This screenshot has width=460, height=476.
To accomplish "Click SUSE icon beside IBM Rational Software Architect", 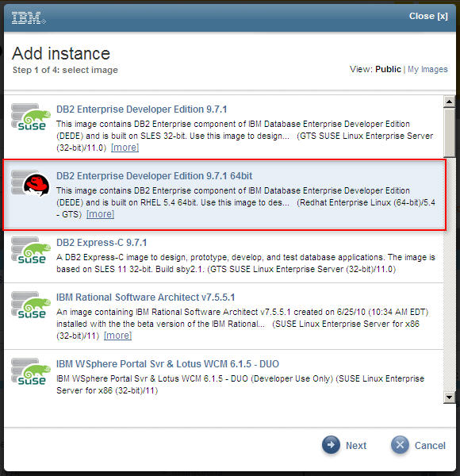I will click(31, 305).
